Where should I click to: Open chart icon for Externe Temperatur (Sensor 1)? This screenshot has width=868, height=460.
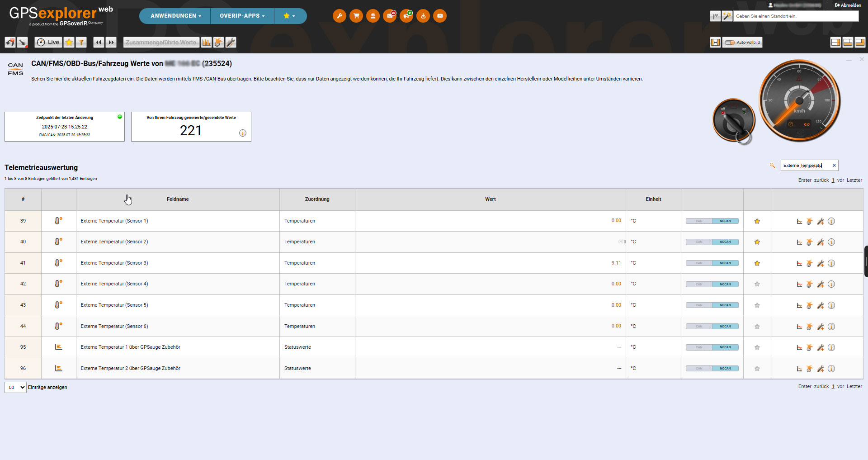799,221
